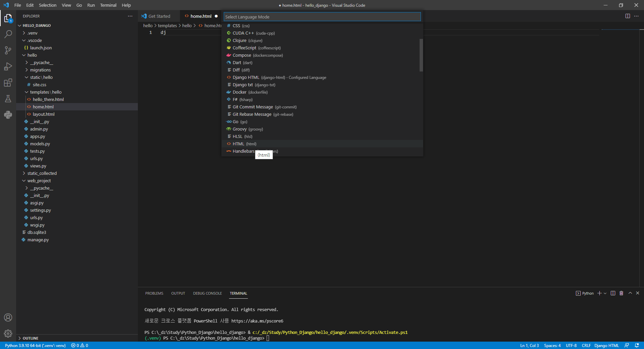This screenshot has width=644, height=349.
Task: Open the Extensions view
Action: tap(8, 83)
